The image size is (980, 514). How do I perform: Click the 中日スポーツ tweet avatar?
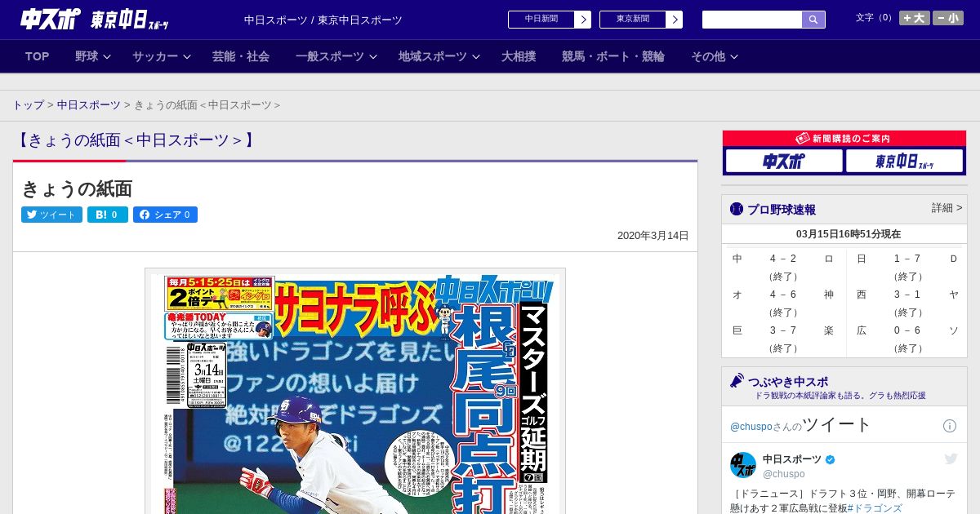pyautogui.click(x=743, y=465)
